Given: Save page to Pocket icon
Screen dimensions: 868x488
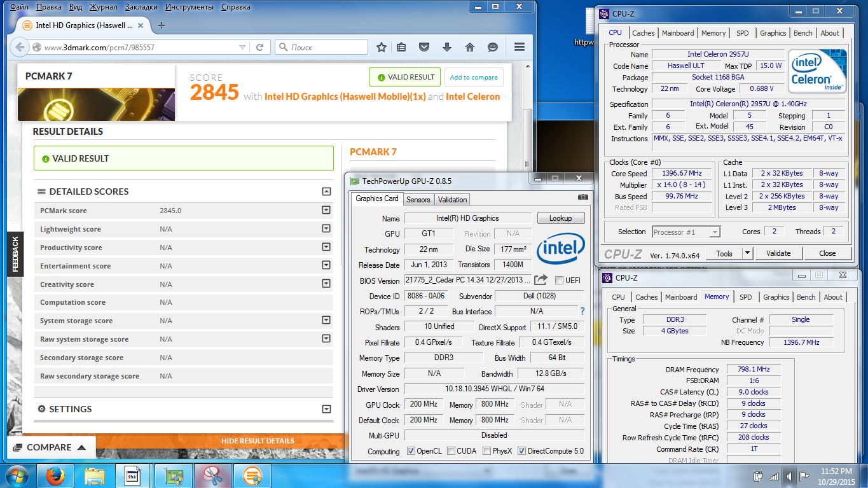Looking at the screenshot, I should (424, 47).
